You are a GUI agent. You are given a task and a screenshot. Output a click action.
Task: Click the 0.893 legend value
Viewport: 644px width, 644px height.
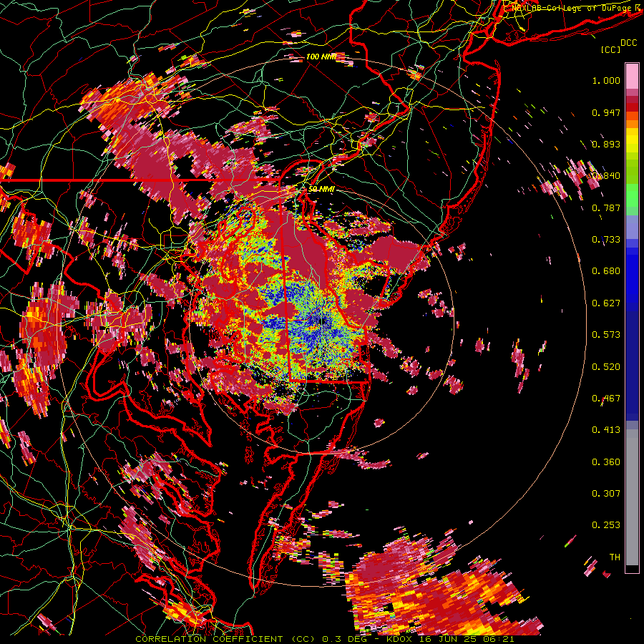click(606, 144)
